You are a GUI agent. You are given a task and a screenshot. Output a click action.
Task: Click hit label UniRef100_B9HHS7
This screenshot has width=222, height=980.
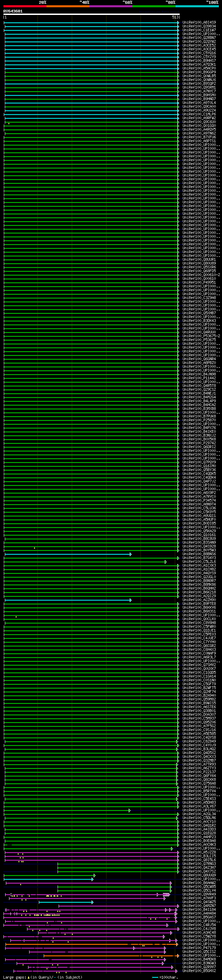199,60
